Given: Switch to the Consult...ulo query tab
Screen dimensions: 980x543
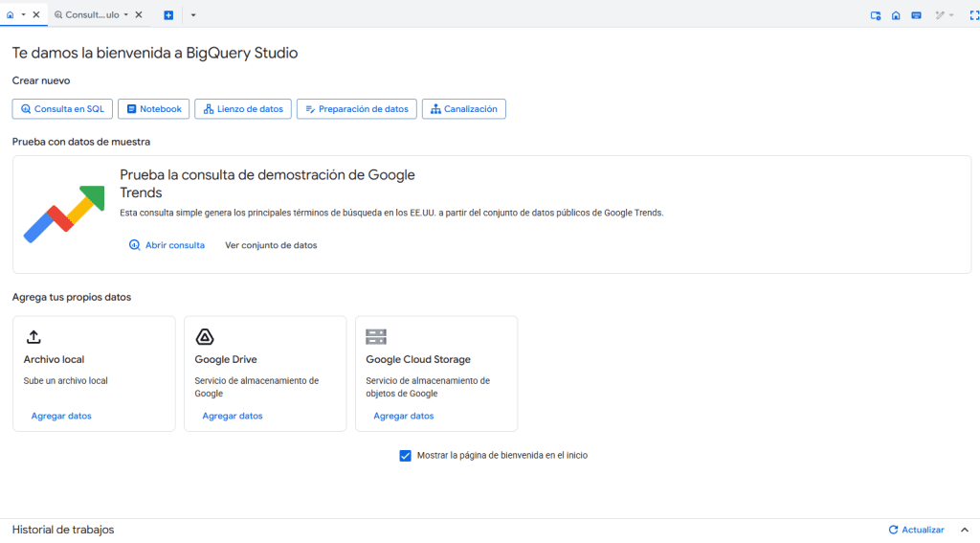Looking at the screenshot, I should [87, 14].
